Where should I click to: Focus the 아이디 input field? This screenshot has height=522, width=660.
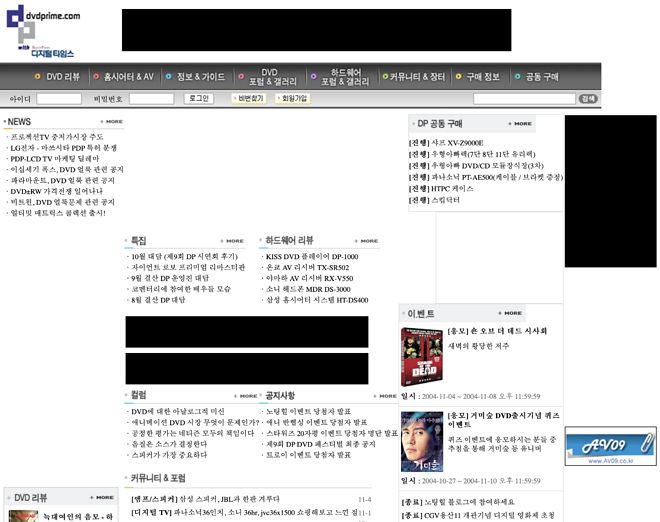click(x=59, y=99)
